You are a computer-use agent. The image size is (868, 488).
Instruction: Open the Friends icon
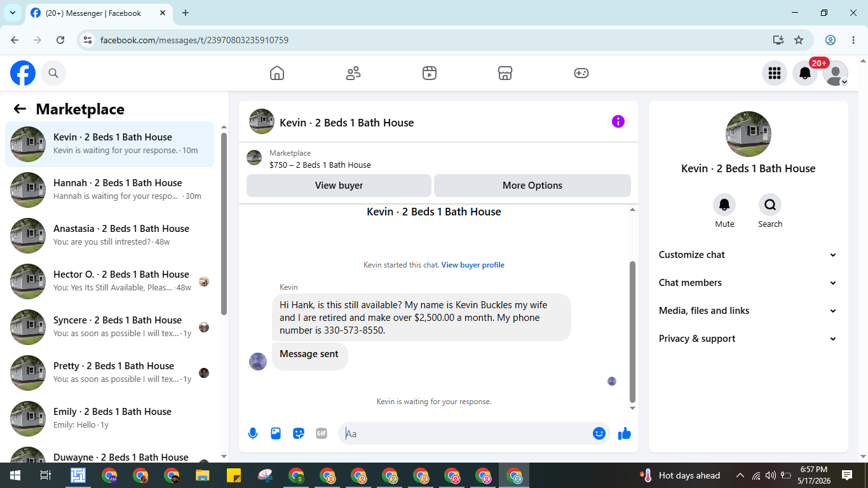click(353, 73)
